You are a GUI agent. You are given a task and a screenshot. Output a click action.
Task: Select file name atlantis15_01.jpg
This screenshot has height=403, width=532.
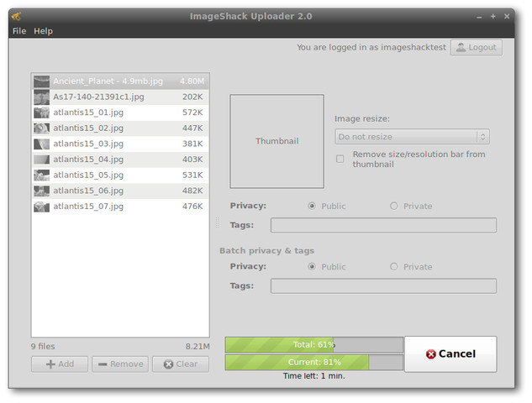[88, 113]
